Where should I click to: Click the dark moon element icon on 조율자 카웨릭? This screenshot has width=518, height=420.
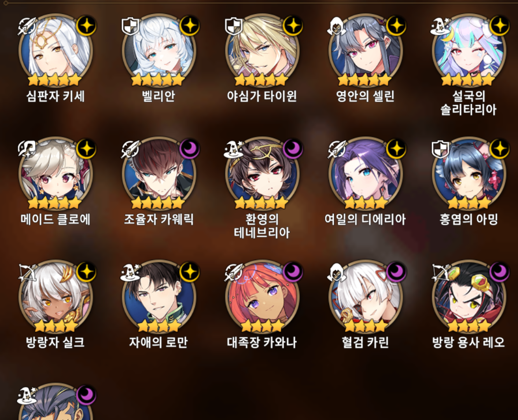(189, 149)
